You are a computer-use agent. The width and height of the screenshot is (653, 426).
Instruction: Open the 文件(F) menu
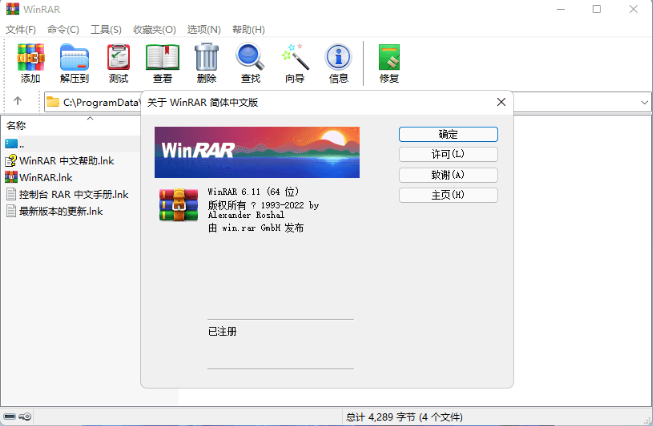click(x=20, y=30)
